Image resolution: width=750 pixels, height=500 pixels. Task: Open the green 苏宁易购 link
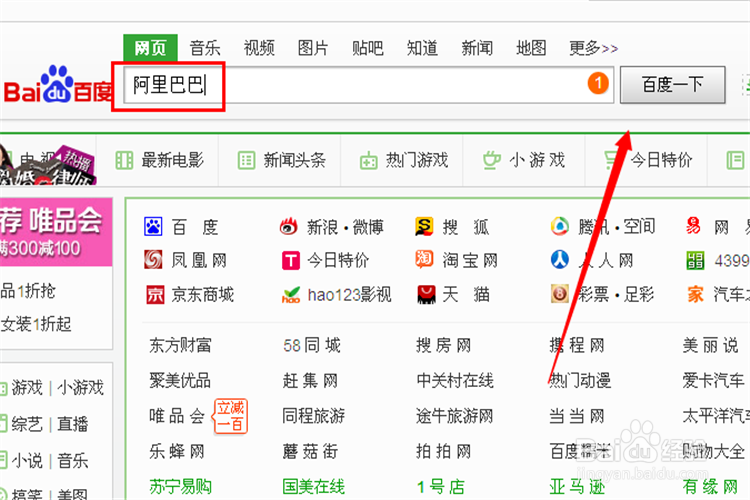[180, 487]
